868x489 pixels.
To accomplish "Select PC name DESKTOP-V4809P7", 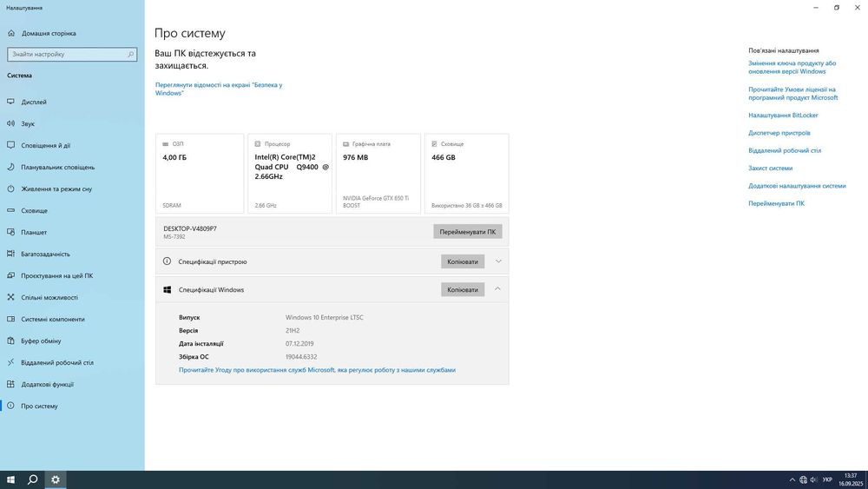I will pyautogui.click(x=190, y=228).
